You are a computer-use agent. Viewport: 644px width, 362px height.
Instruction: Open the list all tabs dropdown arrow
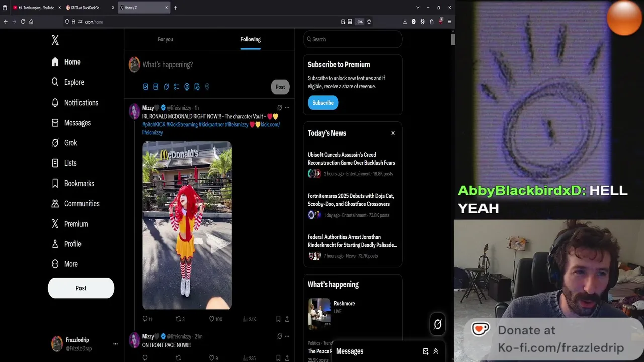click(x=417, y=8)
